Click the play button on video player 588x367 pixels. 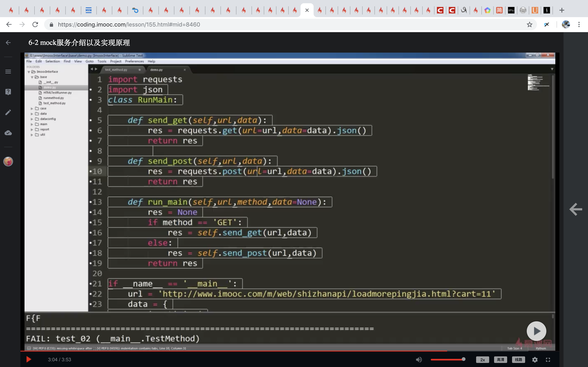click(x=28, y=359)
